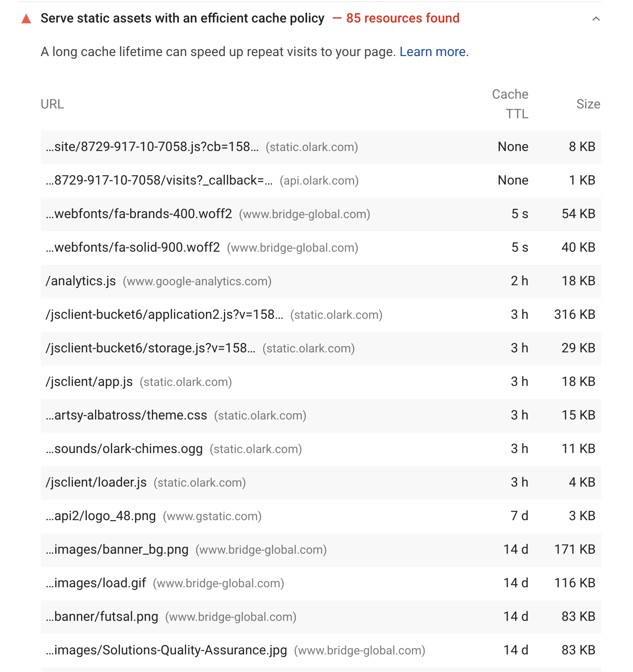Screen dimensions: 633x672
Task: Sort by the Size column header
Action: pos(588,104)
